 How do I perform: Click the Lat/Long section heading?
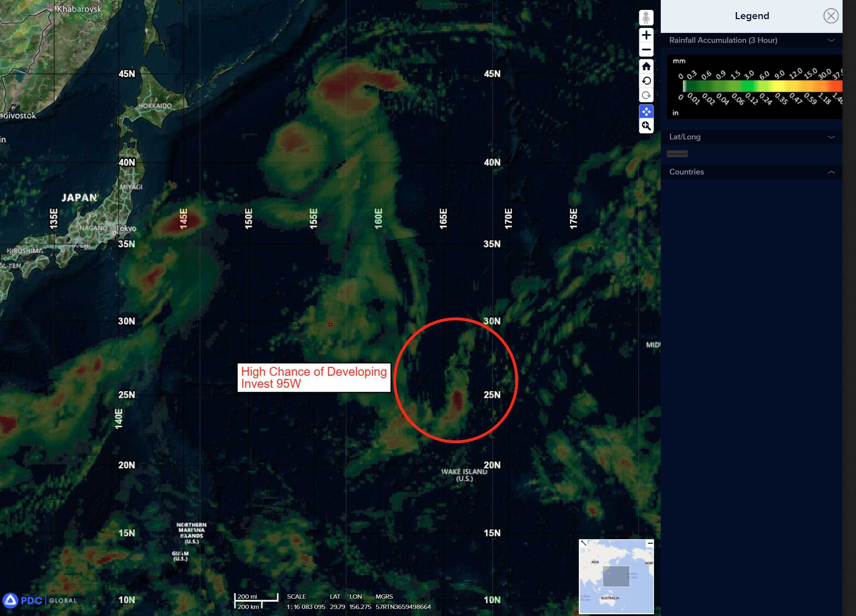(x=685, y=137)
